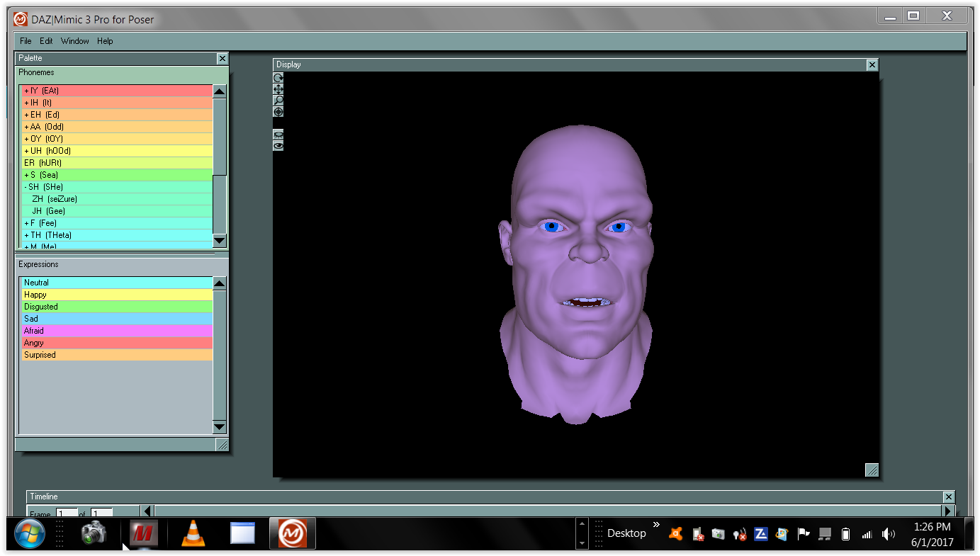Click the Phonemes list scroll-down arrow
This screenshot has height=556, width=980.
tap(220, 241)
